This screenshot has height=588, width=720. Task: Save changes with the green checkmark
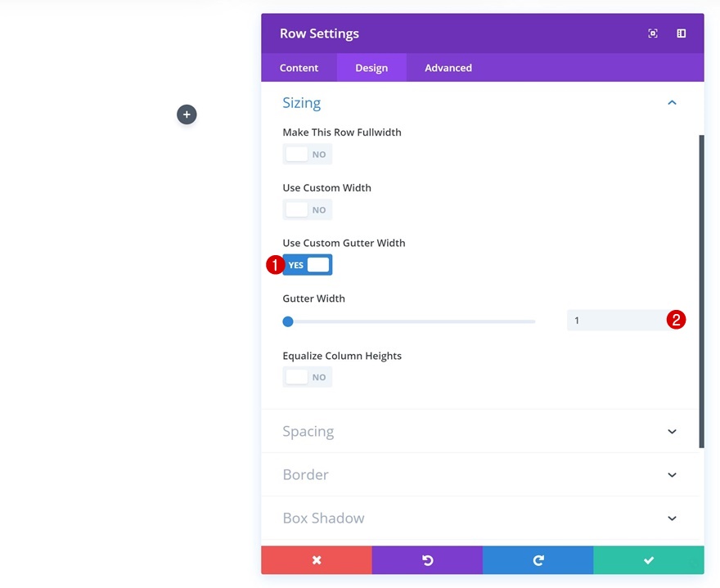(x=648, y=560)
